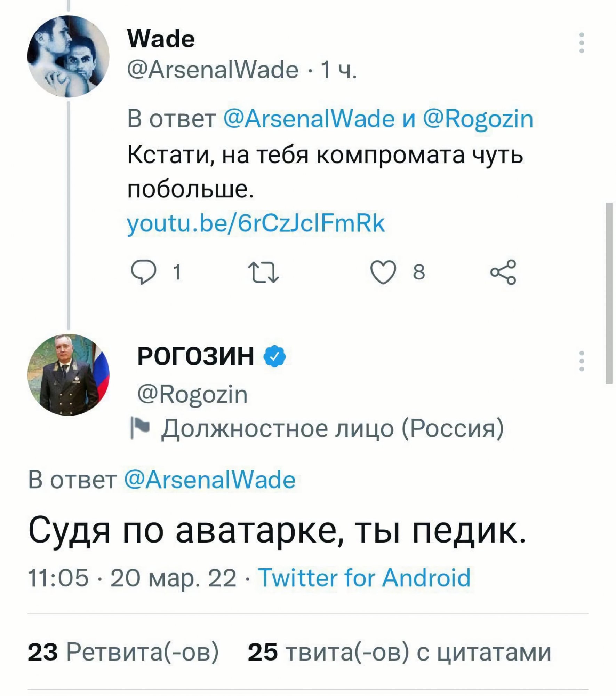
Task: View 25 твита(-ов) с цитатами
Action: (x=399, y=652)
